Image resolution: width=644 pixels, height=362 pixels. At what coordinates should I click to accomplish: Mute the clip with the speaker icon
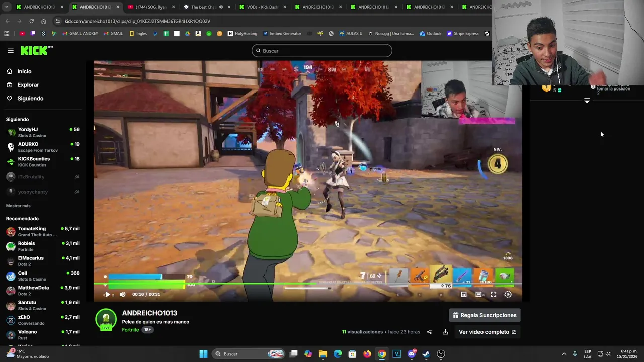122,295
